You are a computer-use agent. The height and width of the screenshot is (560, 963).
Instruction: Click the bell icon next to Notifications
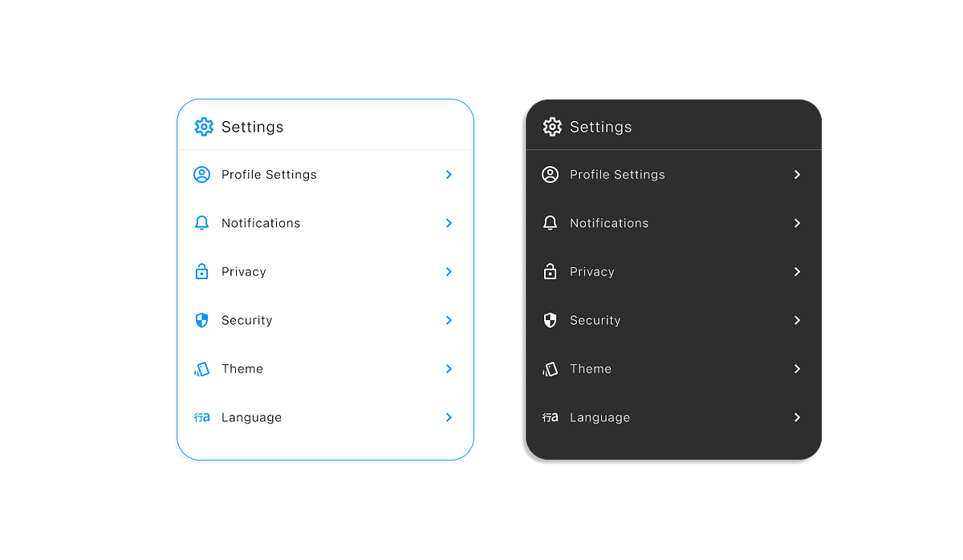click(x=201, y=223)
